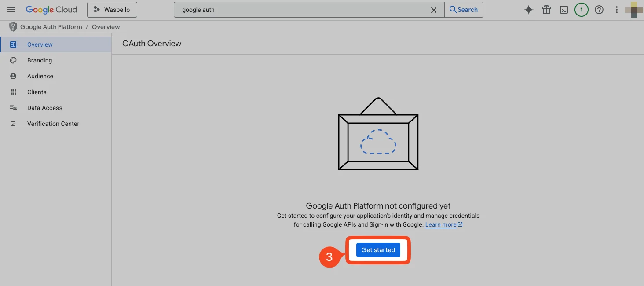Click the Google Cloud logo
644x286 pixels.
tap(51, 10)
